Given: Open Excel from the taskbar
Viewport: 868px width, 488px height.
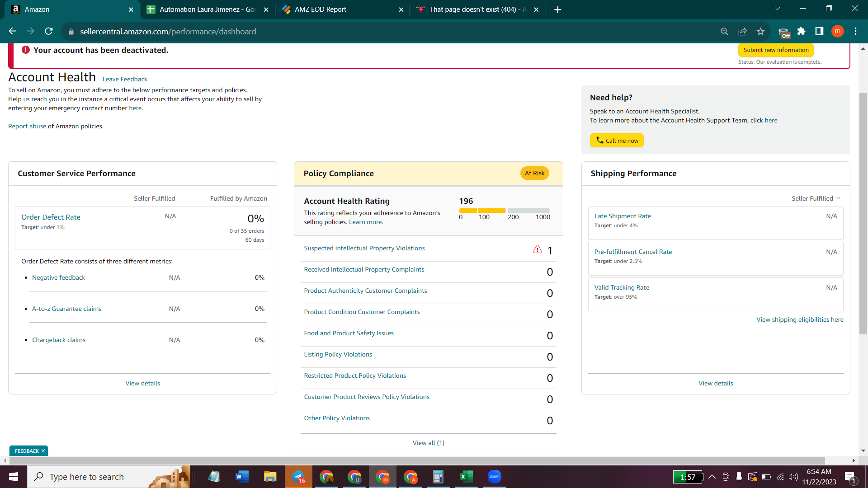Looking at the screenshot, I should (x=466, y=477).
